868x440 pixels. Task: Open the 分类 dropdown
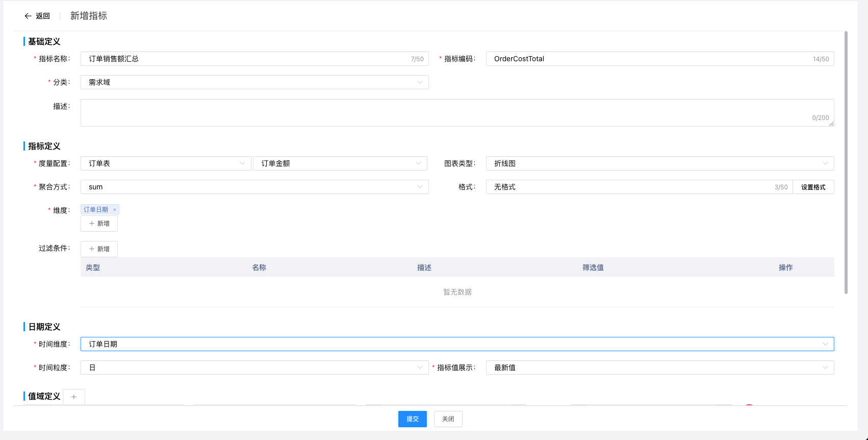click(254, 82)
